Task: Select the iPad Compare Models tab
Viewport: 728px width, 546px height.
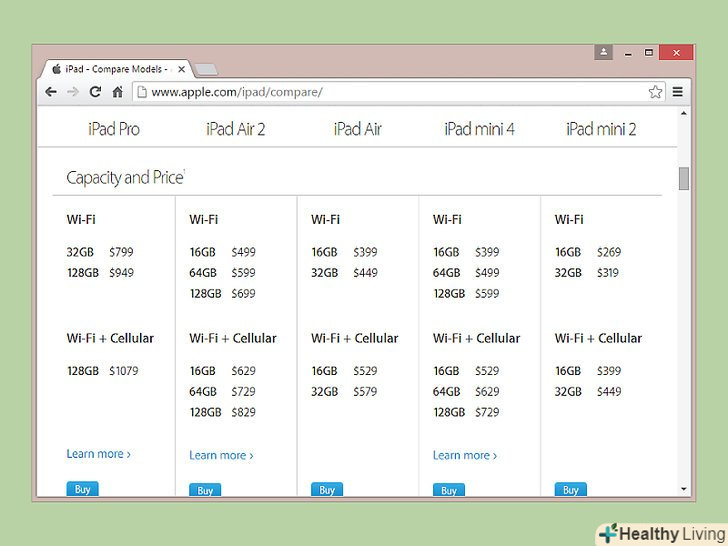Action: (112, 69)
